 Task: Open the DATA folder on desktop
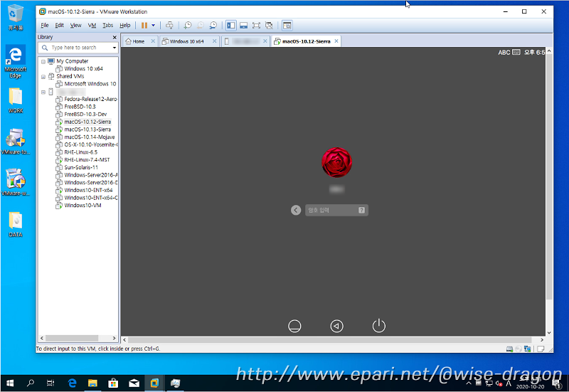coord(15,224)
